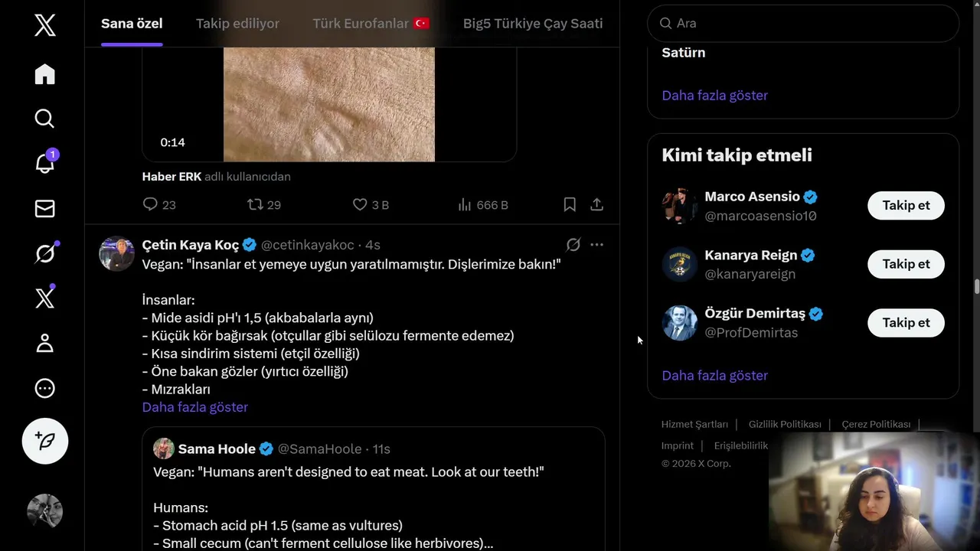The width and height of the screenshot is (980, 551).
Task: Open Explore search icon in sidebar
Action: coord(45,119)
